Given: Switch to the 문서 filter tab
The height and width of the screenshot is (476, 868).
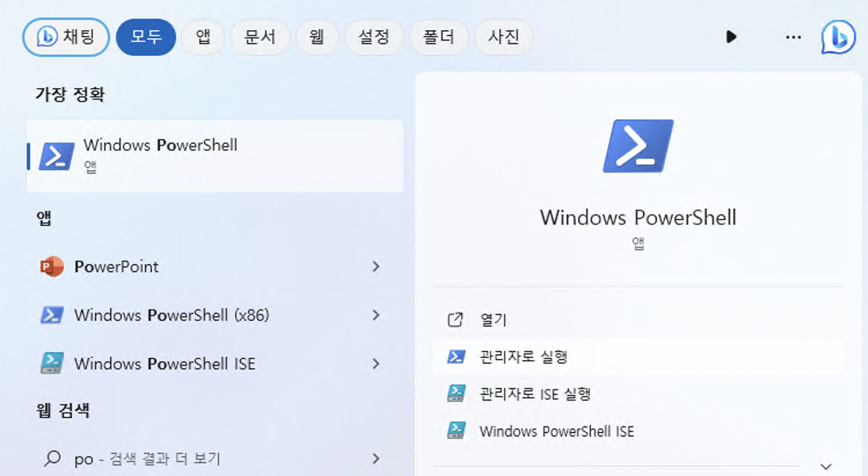Looking at the screenshot, I should 260,37.
